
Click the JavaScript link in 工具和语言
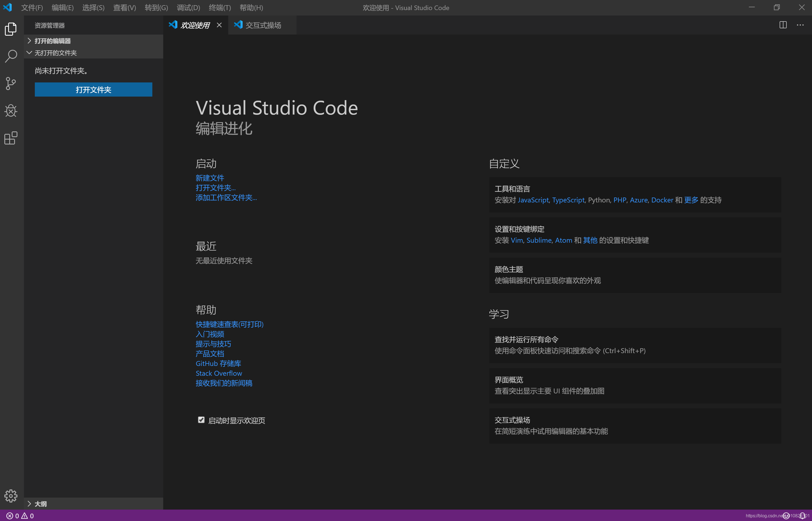533,200
